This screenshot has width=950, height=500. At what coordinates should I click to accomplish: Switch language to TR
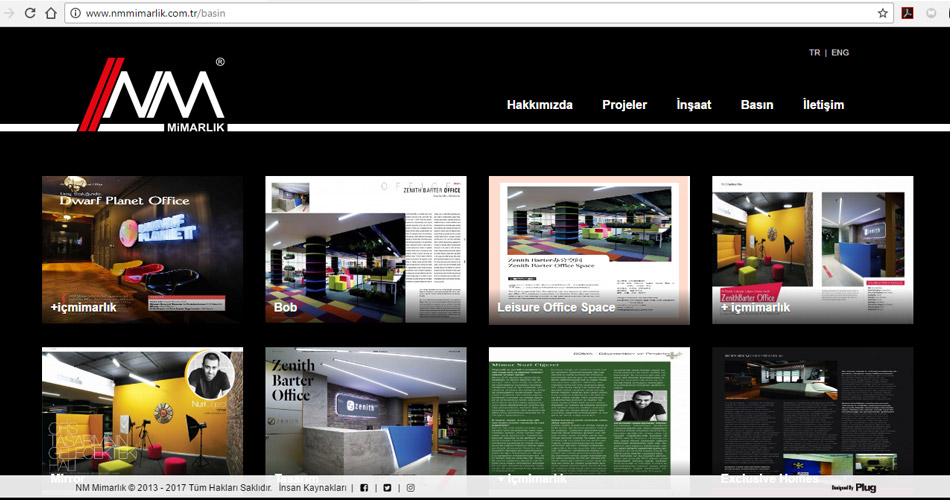coord(814,53)
